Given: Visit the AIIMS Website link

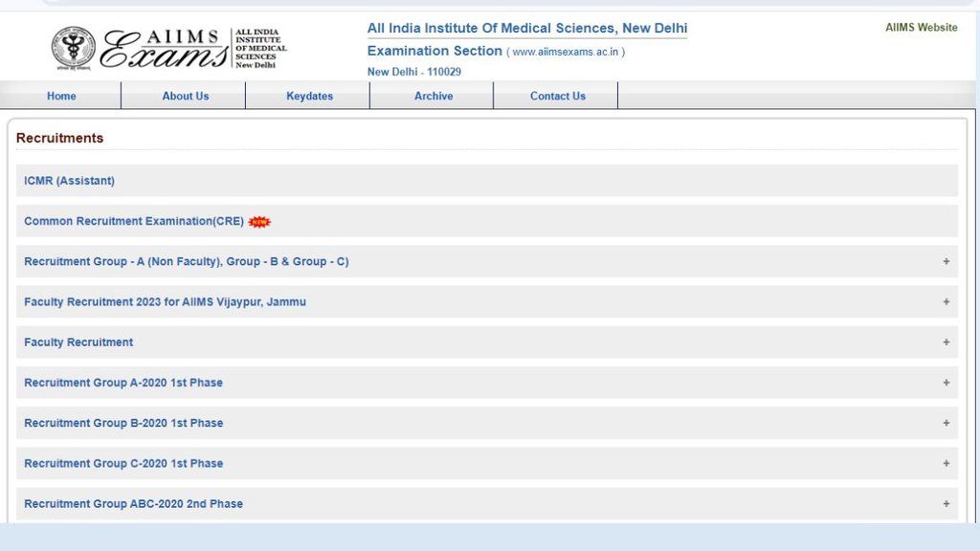Looking at the screenshot, I should 921,28.
